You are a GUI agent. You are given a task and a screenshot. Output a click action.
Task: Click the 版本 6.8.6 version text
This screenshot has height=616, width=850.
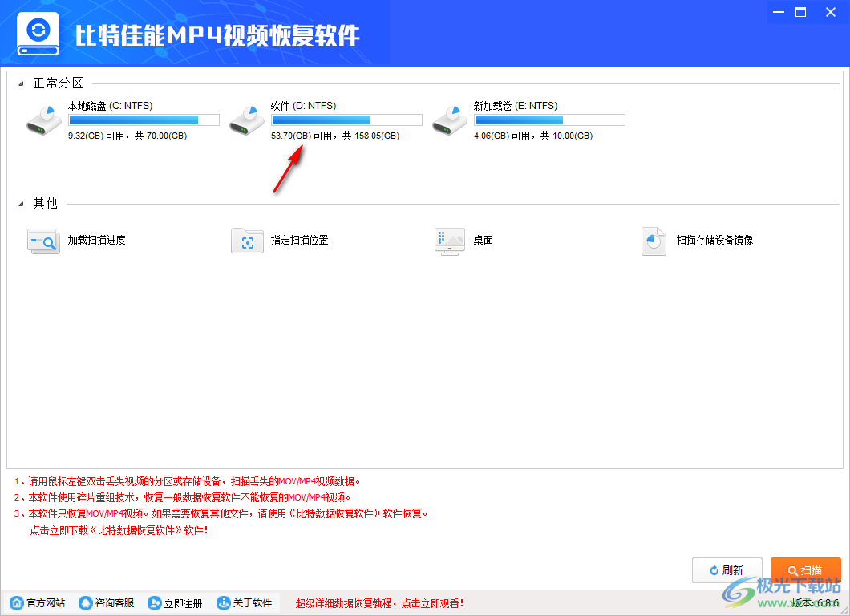(x=816, y=603)
